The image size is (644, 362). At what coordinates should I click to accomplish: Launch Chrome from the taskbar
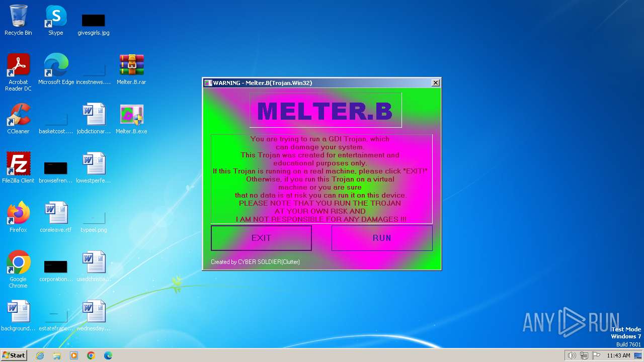tap(91, 355)
